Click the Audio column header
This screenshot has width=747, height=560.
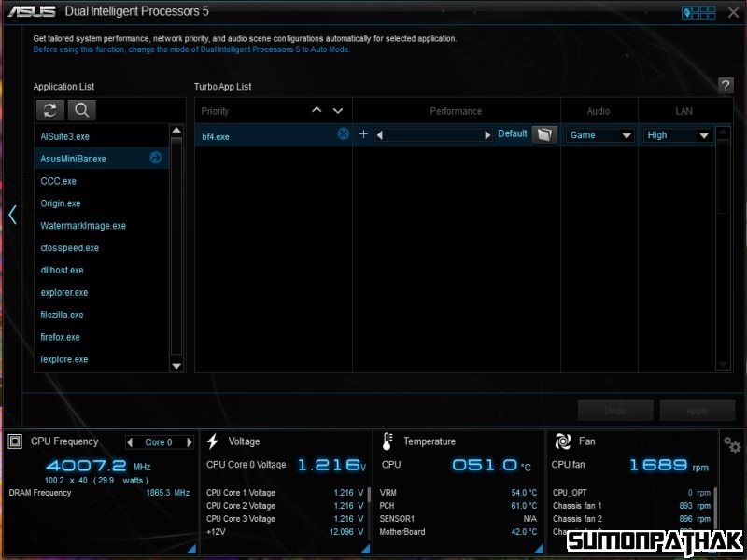tap(599, 111)
